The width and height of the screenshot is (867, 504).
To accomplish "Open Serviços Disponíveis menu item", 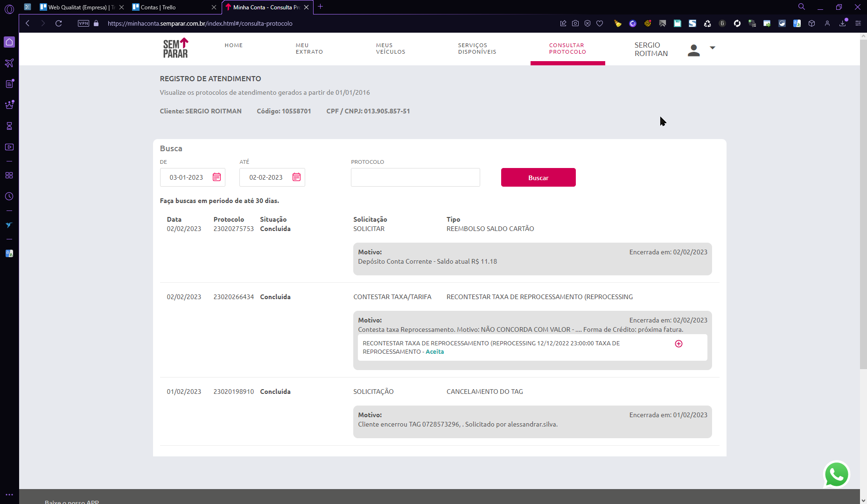I will coord(477,49).
